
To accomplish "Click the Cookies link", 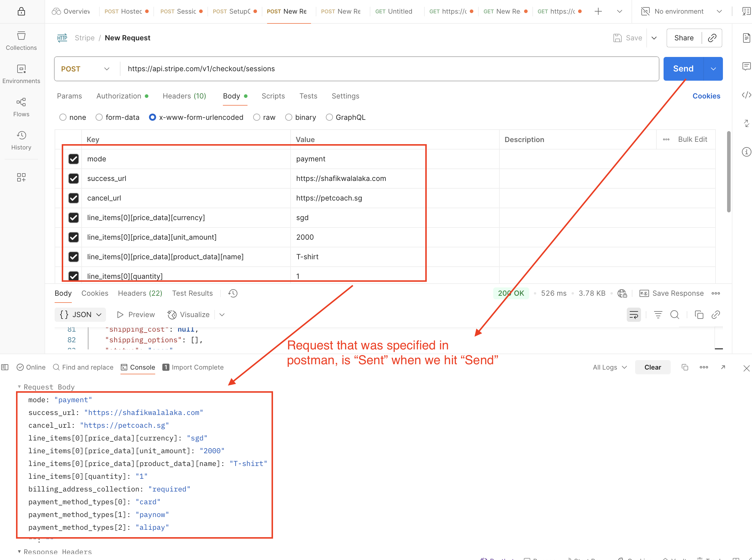I will pos(706,96).
